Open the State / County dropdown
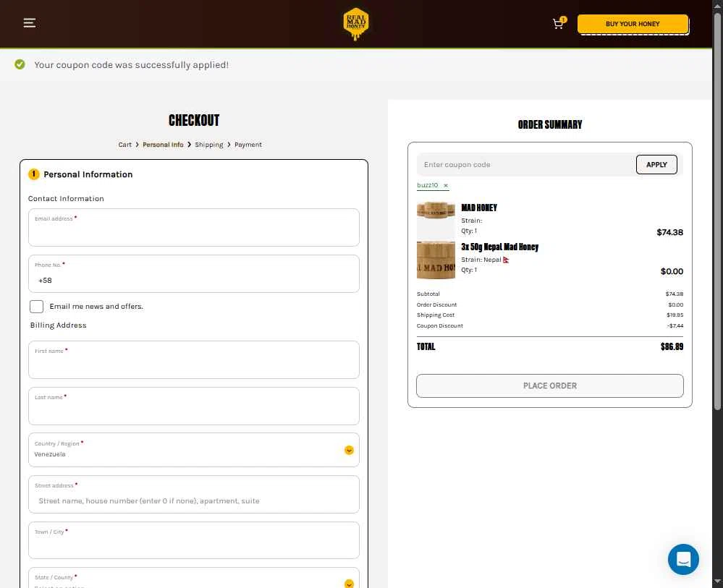 pyautogui.click(x=194, y=578)
